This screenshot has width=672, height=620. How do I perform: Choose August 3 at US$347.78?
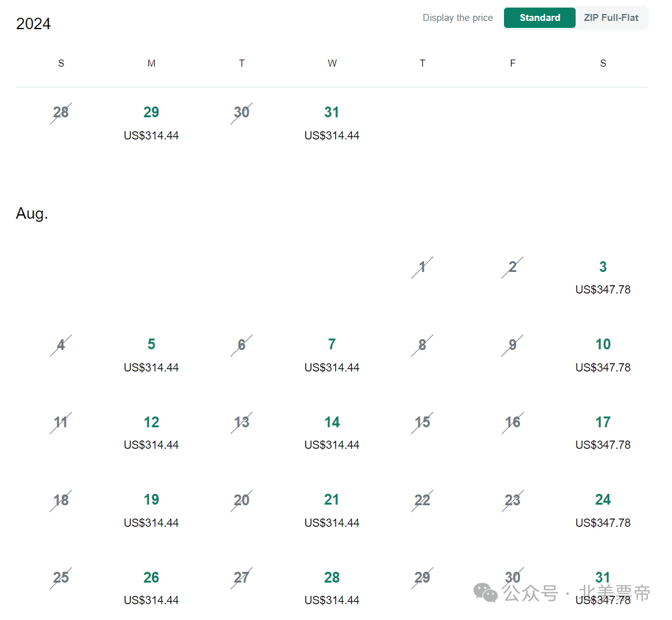[x=602, y=277]
